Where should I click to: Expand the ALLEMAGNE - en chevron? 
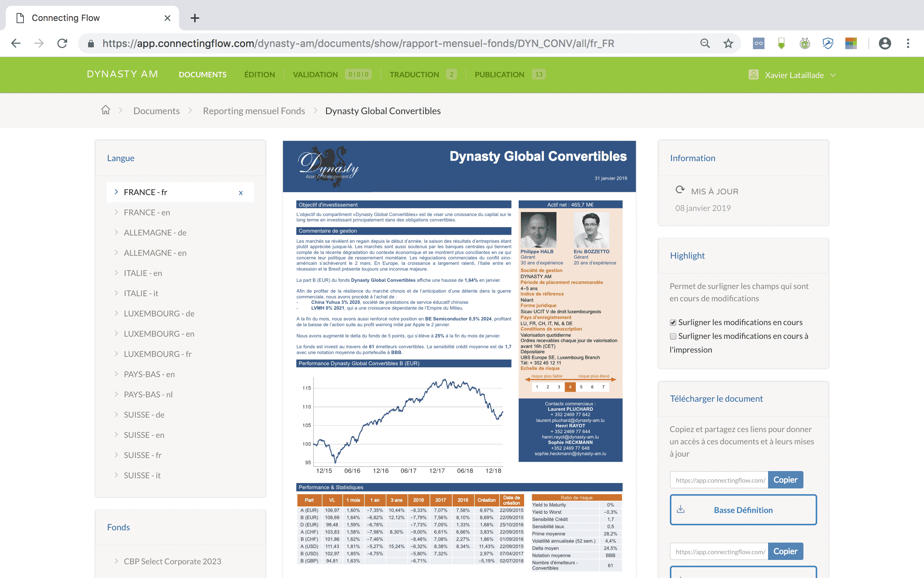point(116,253)
